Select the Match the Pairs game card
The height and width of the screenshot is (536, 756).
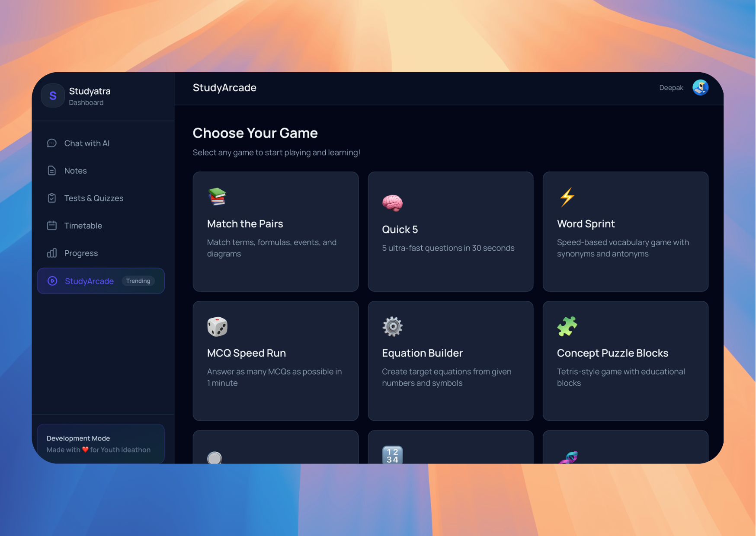click(x=275, y=232)
